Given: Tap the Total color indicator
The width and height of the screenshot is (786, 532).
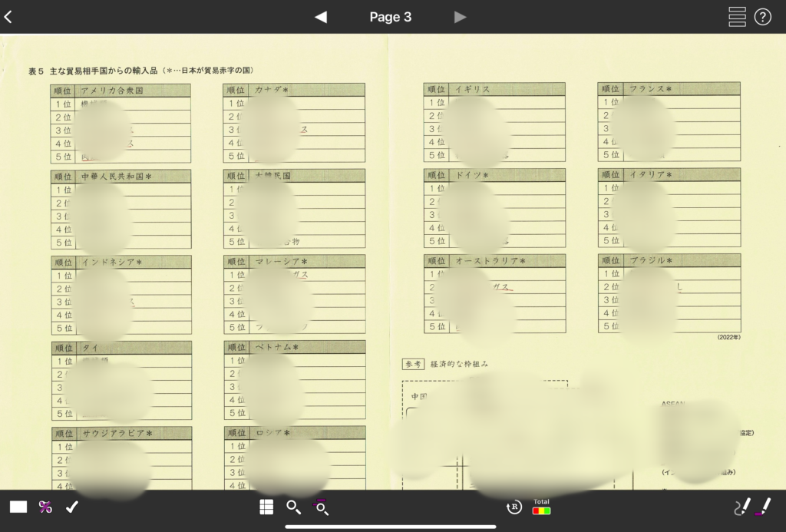Looking at the screenshot, I should click(x=541, y=507).
